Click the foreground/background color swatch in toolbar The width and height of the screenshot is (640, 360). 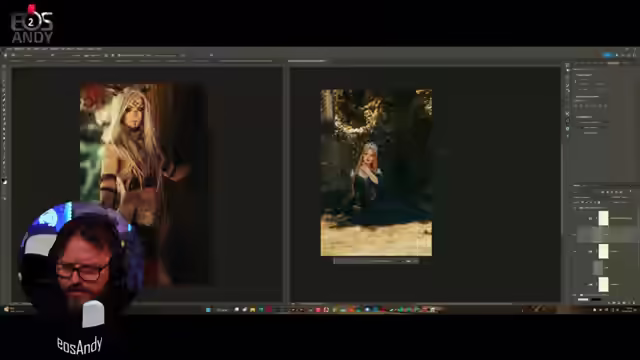tap(4, 181)
